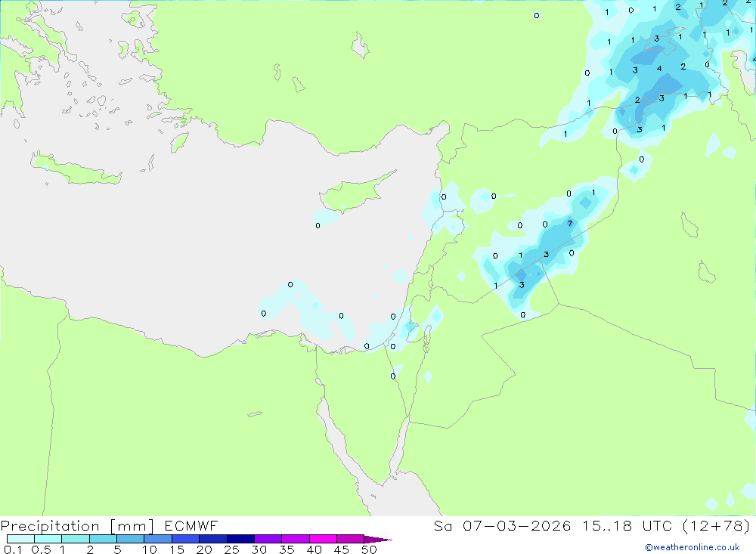756x554 pixels.
Task: Select the 20–25 mm dark navy legend swatch
Action: click(213, 539)
